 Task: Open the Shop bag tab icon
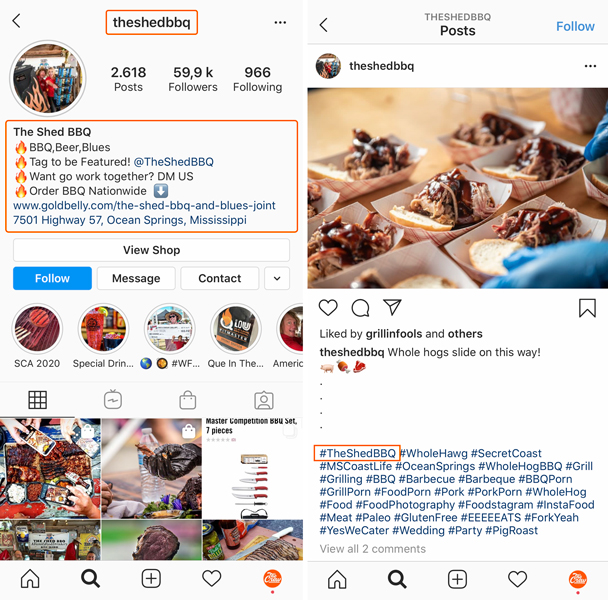188,400
